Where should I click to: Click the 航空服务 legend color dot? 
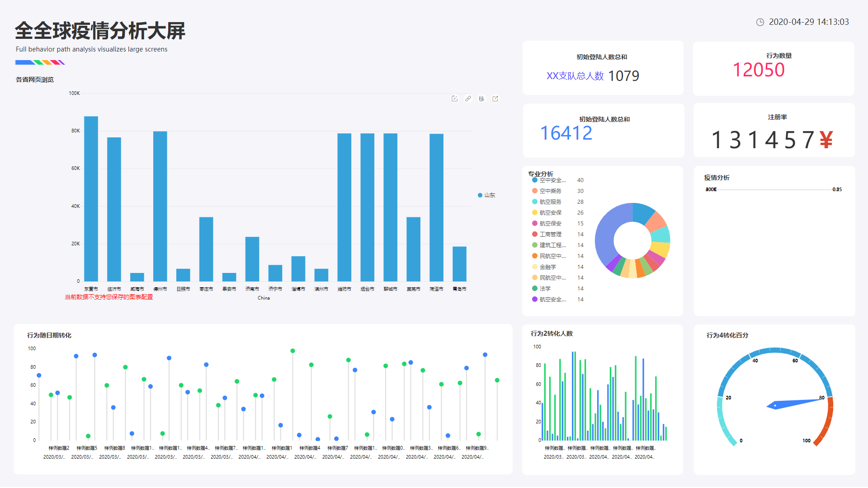(535, 202)
